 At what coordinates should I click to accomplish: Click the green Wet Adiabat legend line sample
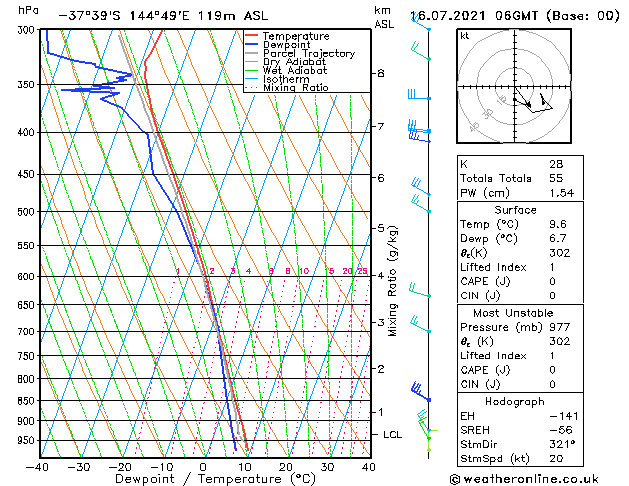[251, 70]
